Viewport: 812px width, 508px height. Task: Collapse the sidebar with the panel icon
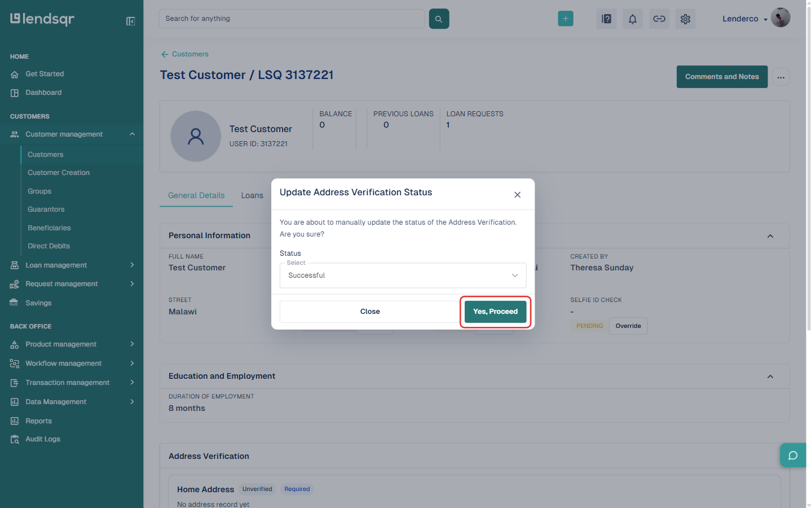point(130,21)
